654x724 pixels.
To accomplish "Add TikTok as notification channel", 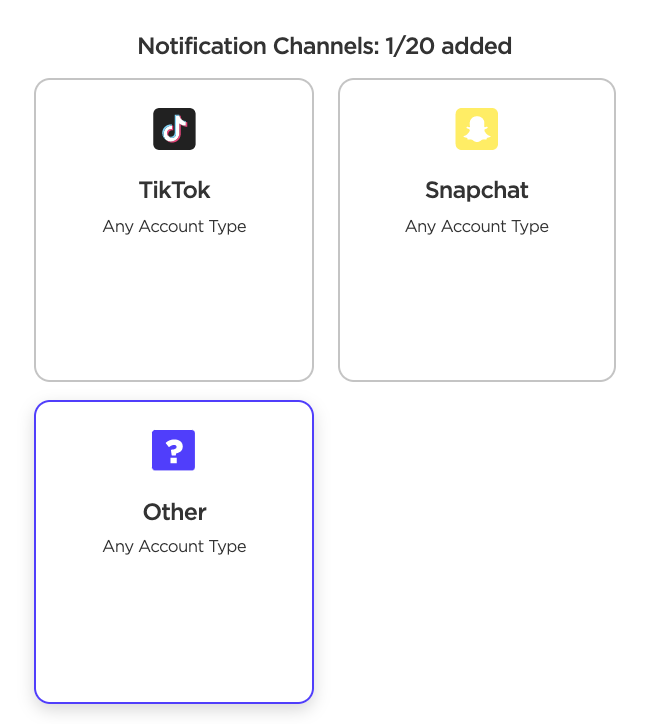I will [174, 230].
